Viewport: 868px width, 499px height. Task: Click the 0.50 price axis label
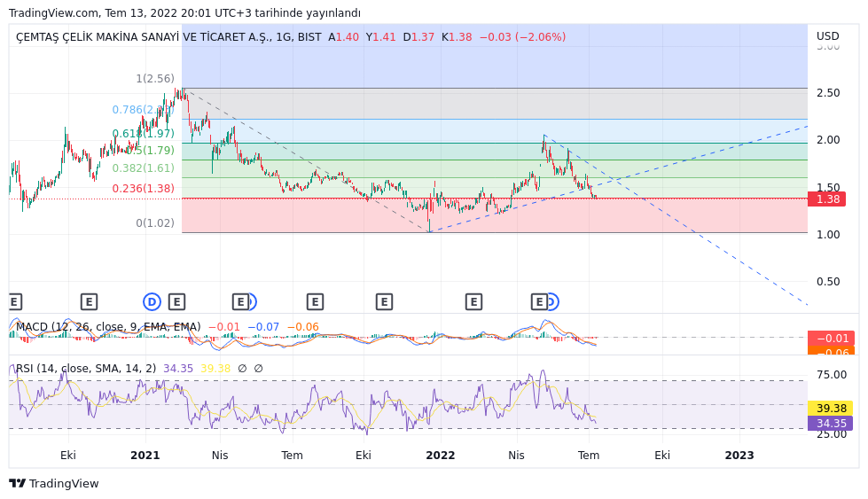828,282
